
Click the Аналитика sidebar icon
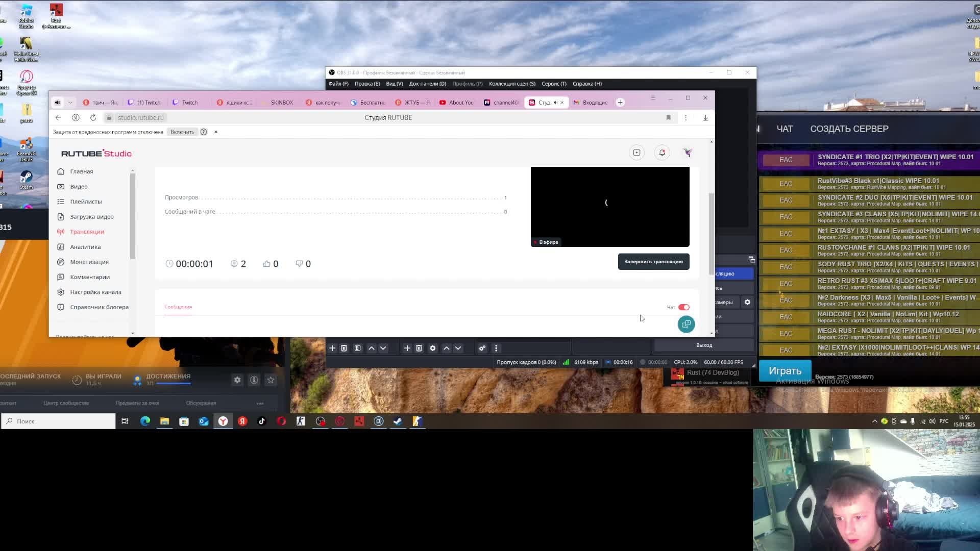tap(61, 247)
